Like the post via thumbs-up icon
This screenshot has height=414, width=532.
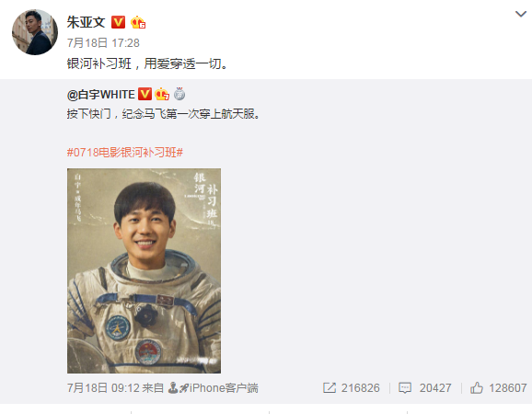coord(477,387)
